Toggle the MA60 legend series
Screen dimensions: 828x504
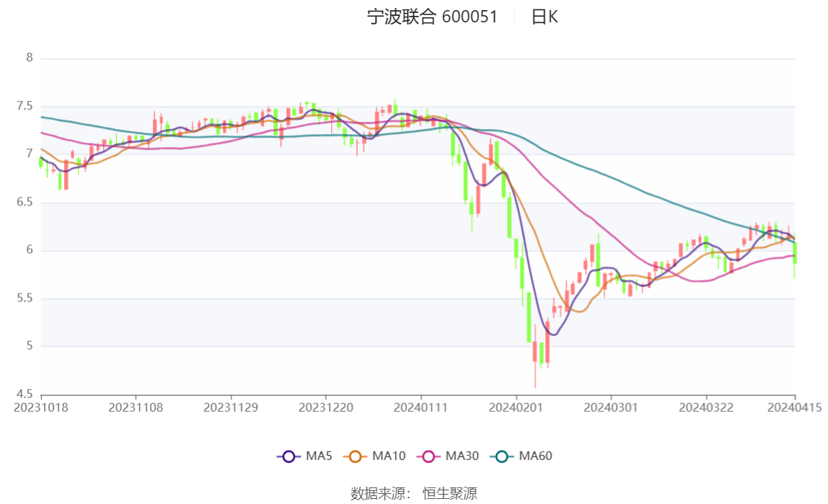(521, 456)
